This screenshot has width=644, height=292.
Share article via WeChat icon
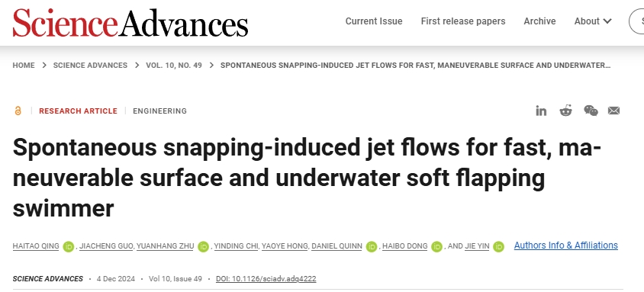click(591, 111)
